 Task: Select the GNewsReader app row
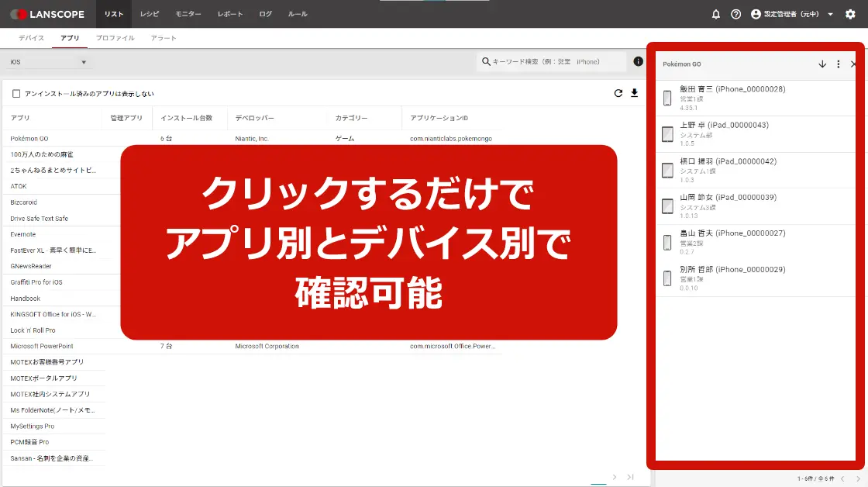30,267
